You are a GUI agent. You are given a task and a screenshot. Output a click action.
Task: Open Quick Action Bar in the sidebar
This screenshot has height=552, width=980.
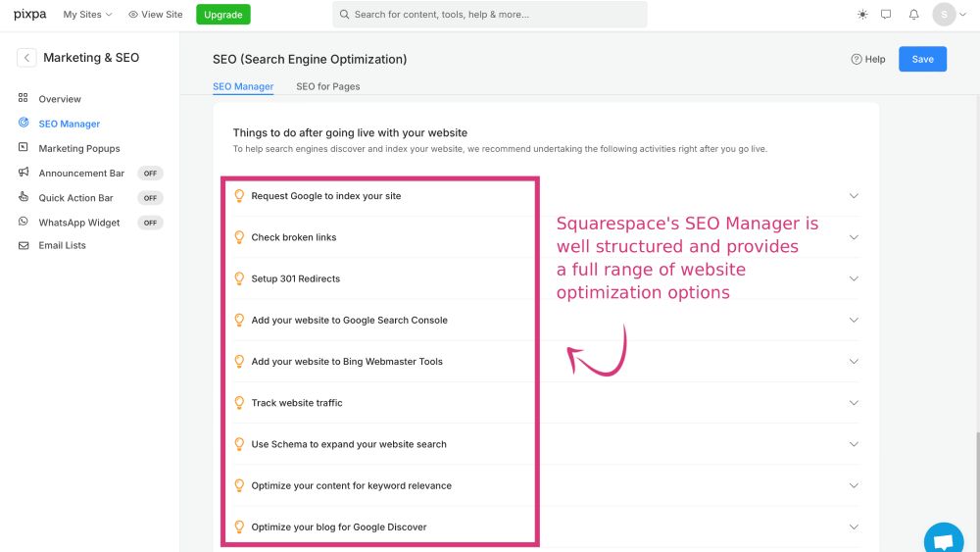pyautogui.click(x=75, y=197)
